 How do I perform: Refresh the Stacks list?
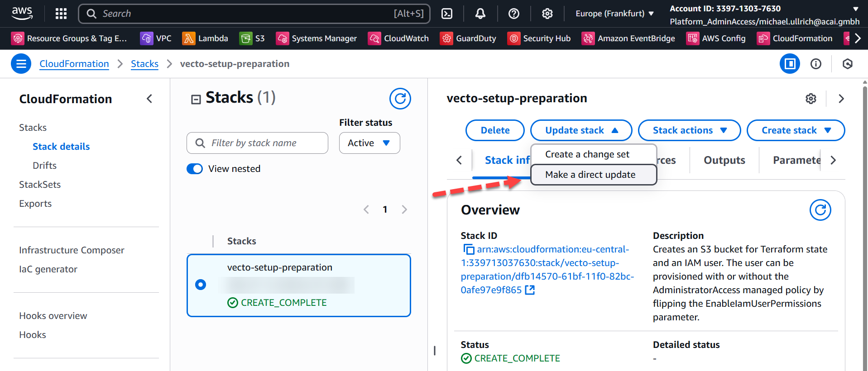coord(400,99)
